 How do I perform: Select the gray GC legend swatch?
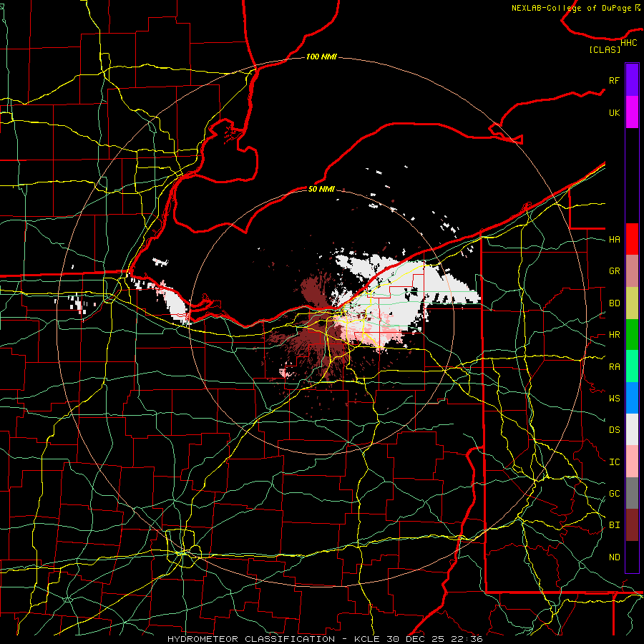point(632,493)
